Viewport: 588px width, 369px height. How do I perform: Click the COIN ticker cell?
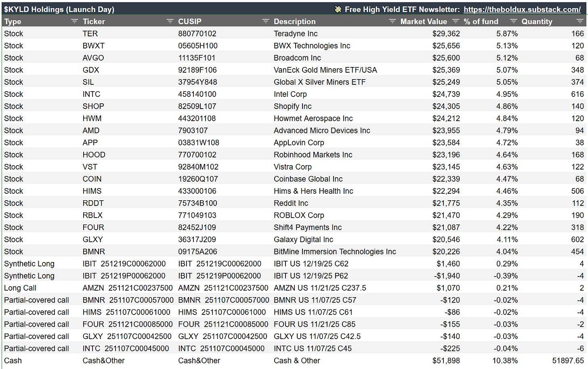click(92, 179)
